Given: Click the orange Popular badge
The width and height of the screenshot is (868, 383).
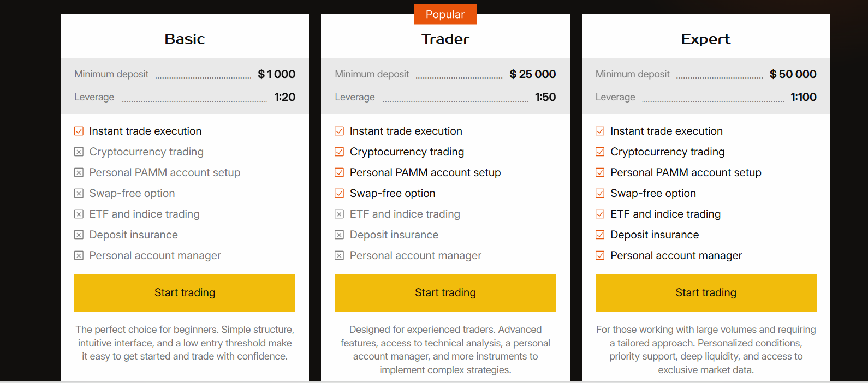Looking at the screenshot, I should pyautogui.click(x=445, y=14).
